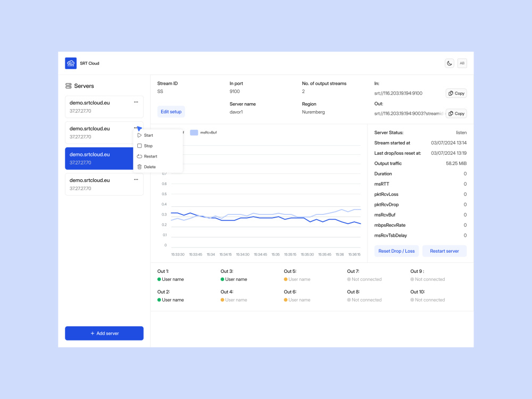Click the Restart server button

(x=444, y=251)
